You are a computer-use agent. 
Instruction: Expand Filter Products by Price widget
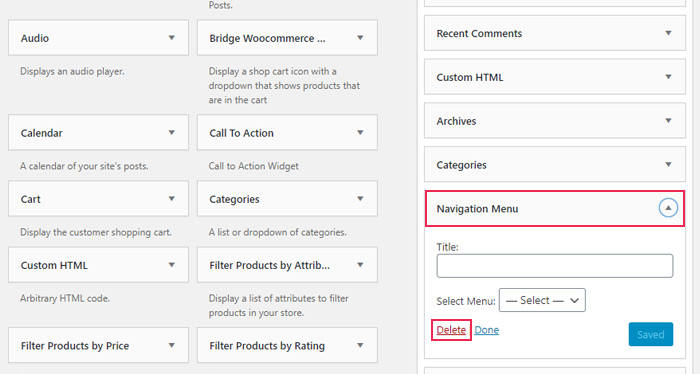click(x=171, y=345)
